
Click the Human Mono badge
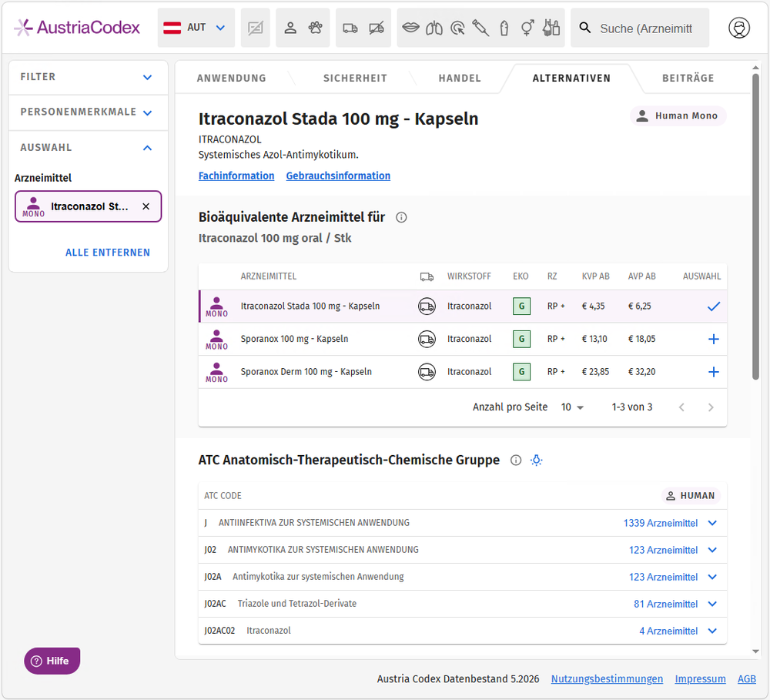tap(678, 116)
